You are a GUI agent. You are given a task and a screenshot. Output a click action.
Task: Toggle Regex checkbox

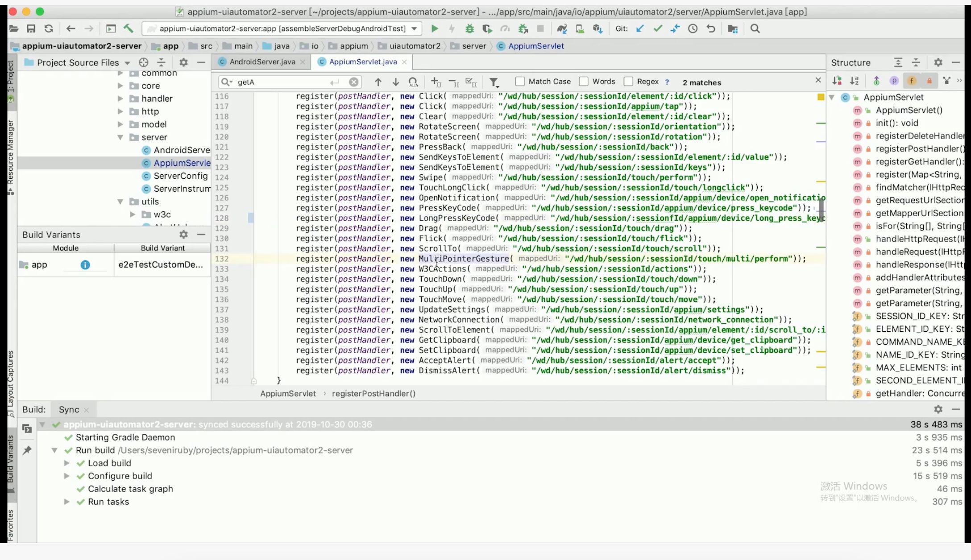click(x=628, y=82)
